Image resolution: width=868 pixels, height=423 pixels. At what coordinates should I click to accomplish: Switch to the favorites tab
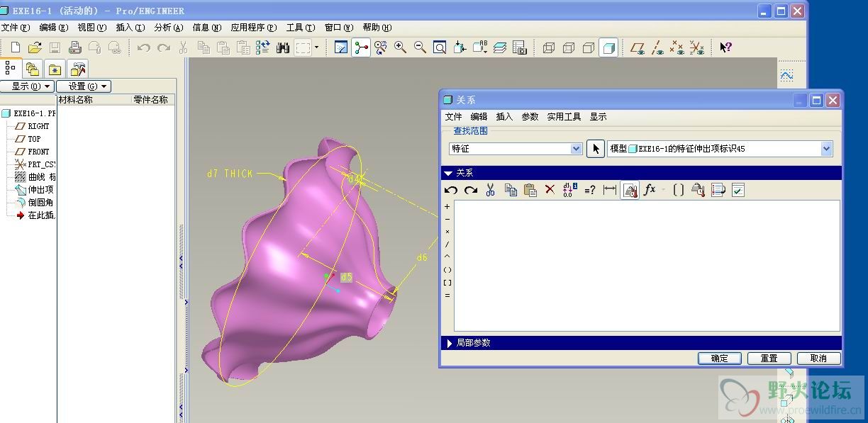(55, 69)
